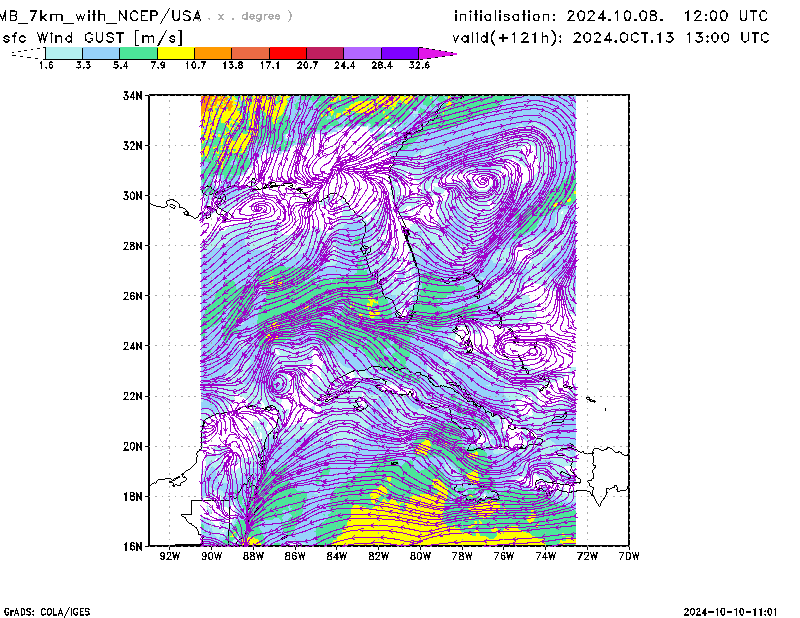Click the 76W longitude label

[504, 556]
